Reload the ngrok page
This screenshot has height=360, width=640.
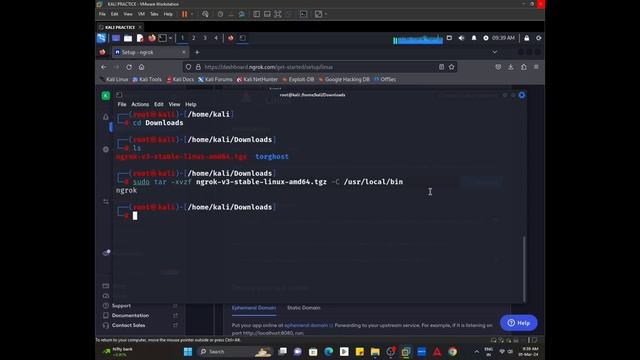[129, 67]
